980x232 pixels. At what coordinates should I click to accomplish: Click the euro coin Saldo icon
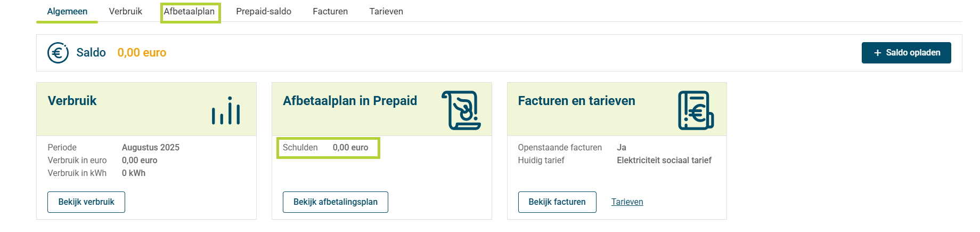[x=58, y=53]
